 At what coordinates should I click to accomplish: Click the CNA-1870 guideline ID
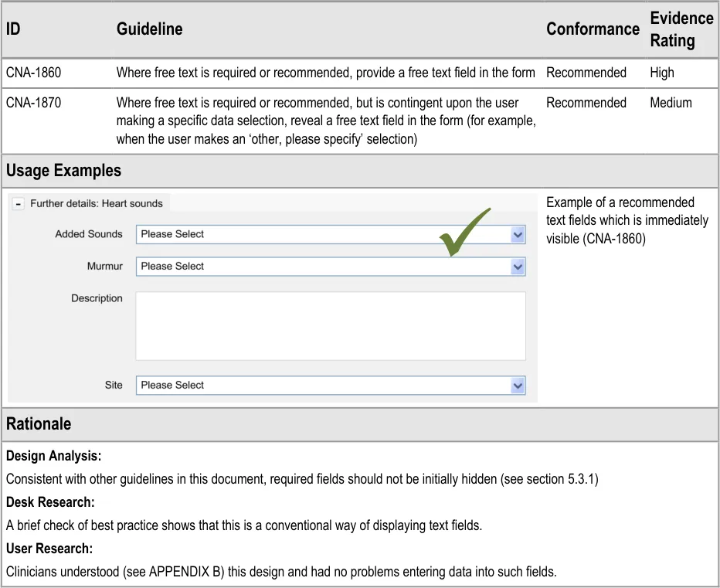pyautogui.click(x=33, y=103)
